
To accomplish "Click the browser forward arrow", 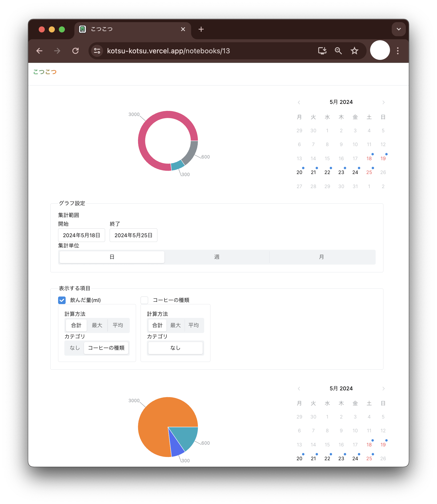I will click(57, 51).
